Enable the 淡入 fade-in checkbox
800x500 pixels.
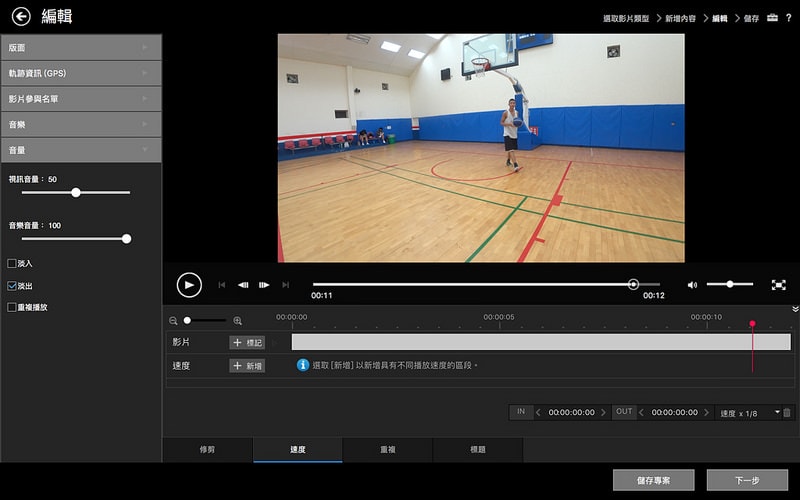12,264
